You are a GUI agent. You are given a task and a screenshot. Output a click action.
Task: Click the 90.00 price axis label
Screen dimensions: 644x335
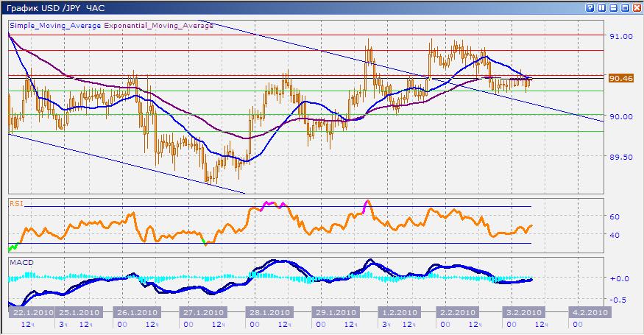point(621,117)
